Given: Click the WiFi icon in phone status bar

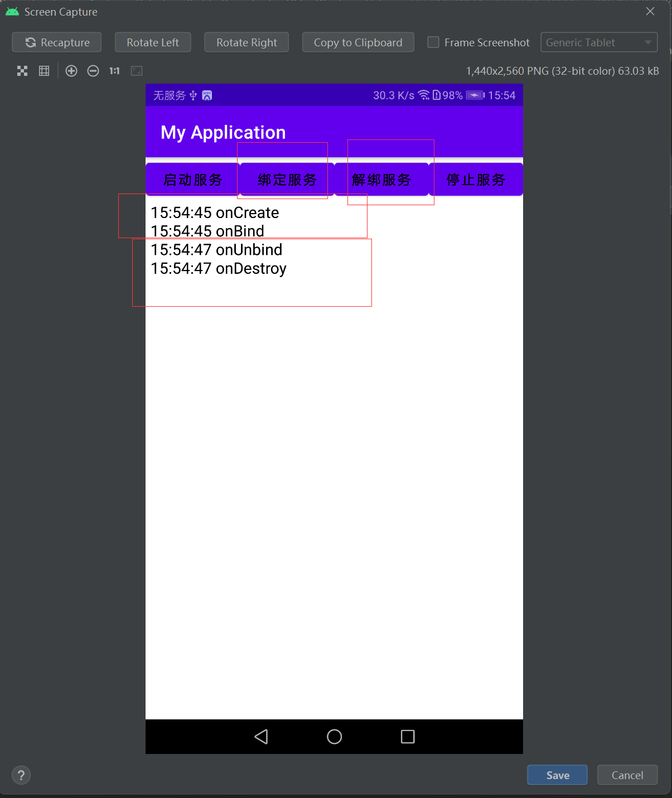Looking at the screenshot, I should tap(424, 95).
